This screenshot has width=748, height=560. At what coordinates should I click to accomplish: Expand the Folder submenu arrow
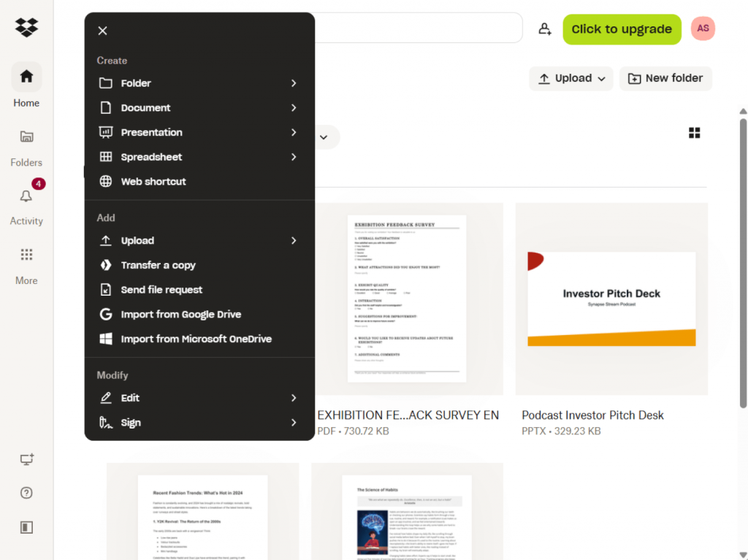point(294,83)
